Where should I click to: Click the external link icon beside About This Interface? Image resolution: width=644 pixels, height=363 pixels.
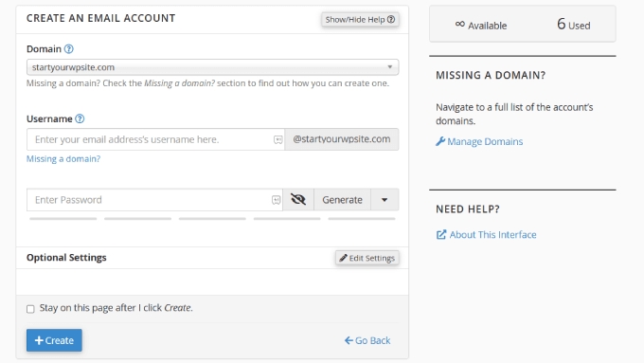click(x=440, y=235)
